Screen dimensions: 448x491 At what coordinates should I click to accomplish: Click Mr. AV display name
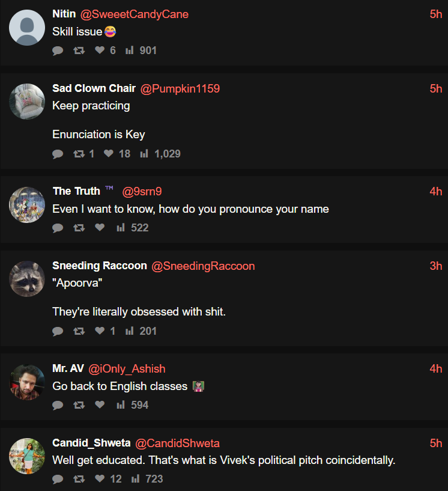click(68, 368)
